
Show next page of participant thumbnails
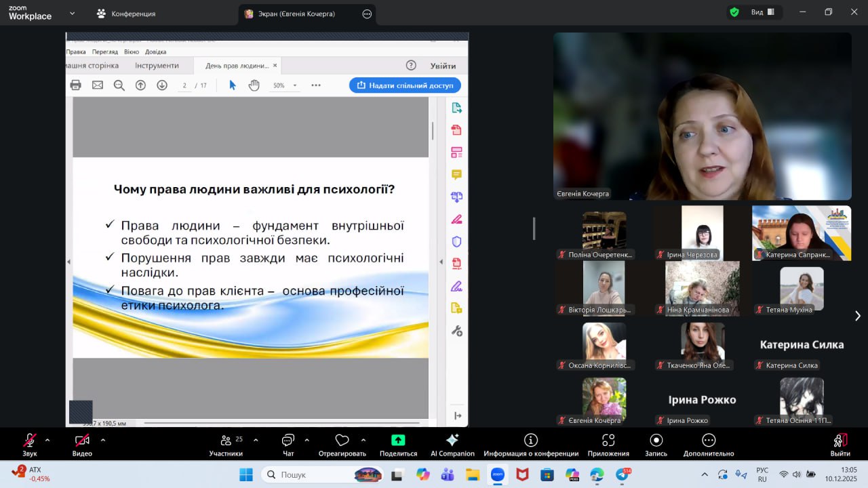(x=857, y=316)
